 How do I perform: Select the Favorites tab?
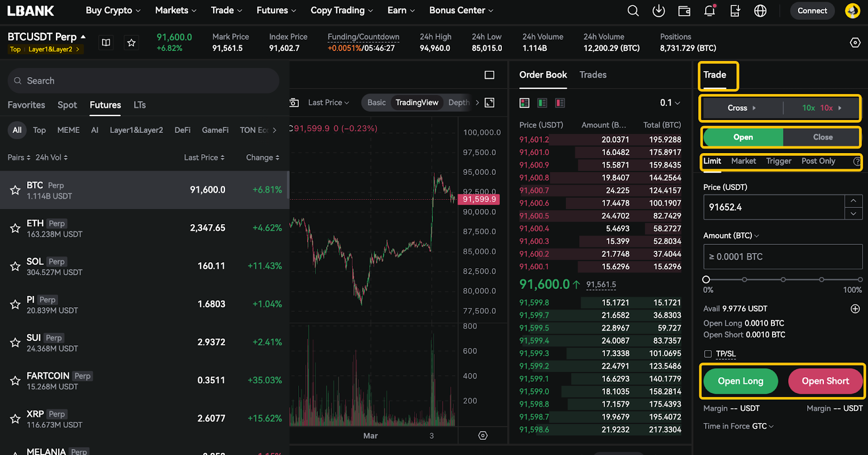(x=26, y=105)
